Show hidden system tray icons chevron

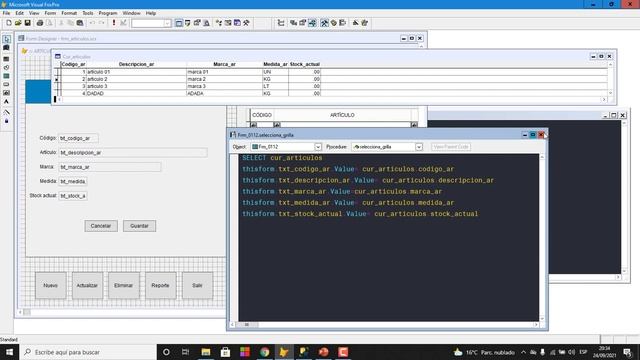point(523,352)
